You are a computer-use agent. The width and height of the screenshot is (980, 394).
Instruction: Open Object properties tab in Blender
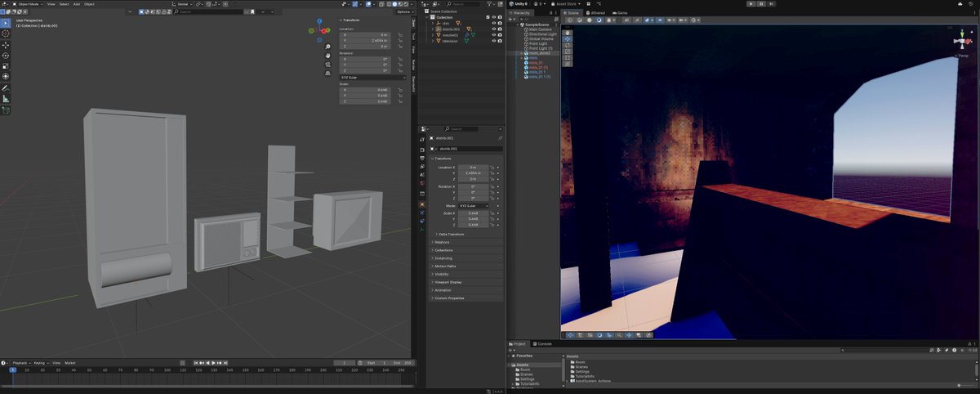422,204
